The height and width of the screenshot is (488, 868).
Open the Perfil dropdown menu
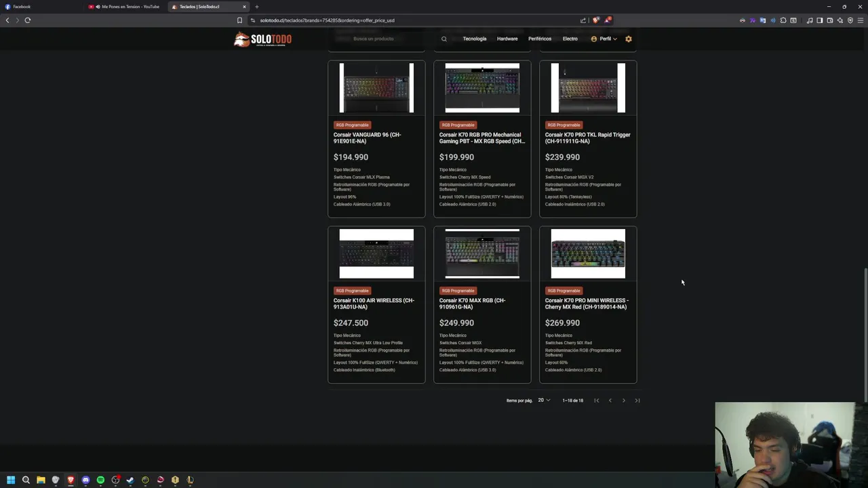click(604, 39)
